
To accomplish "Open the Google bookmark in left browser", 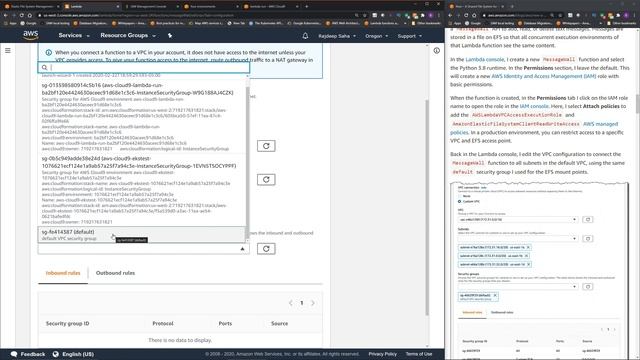I will point(29,23).
